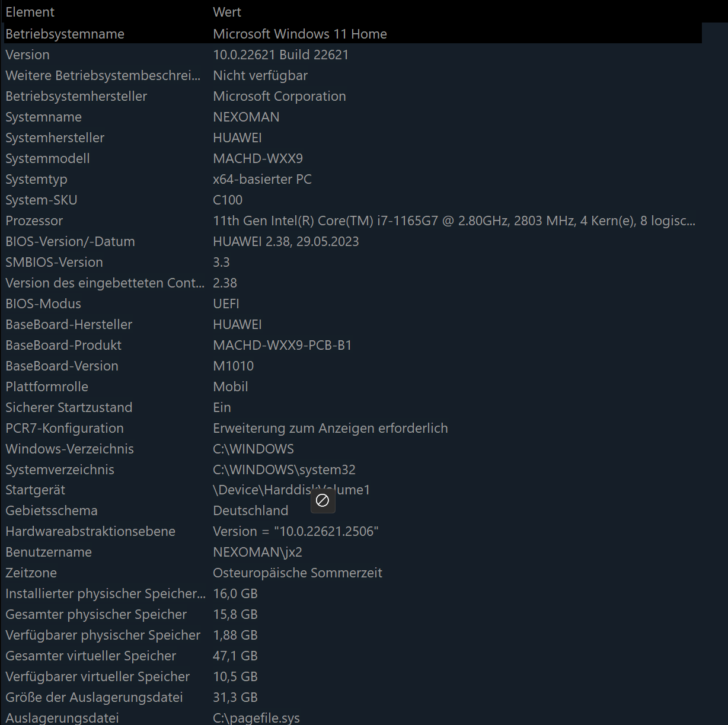Click the 11th Gen Intel Core value
Image resolution: width=728 pixels, height=725 pixels.
[x=454, y=221]
